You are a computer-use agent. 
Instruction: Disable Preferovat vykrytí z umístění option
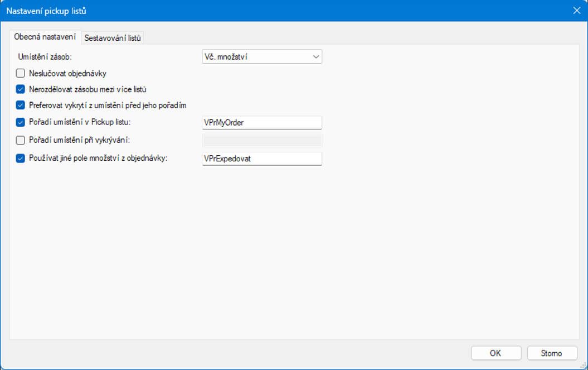click(21, 105)
